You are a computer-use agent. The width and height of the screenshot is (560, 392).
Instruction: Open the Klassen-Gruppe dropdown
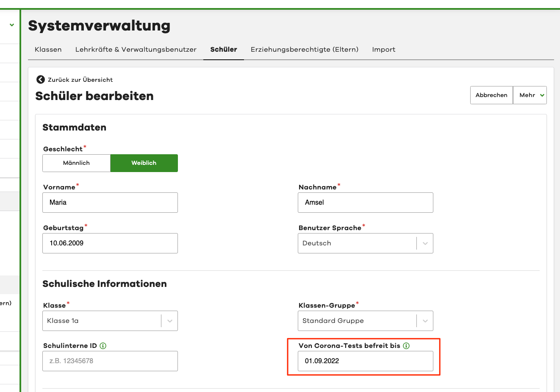[x=365, y=321]
